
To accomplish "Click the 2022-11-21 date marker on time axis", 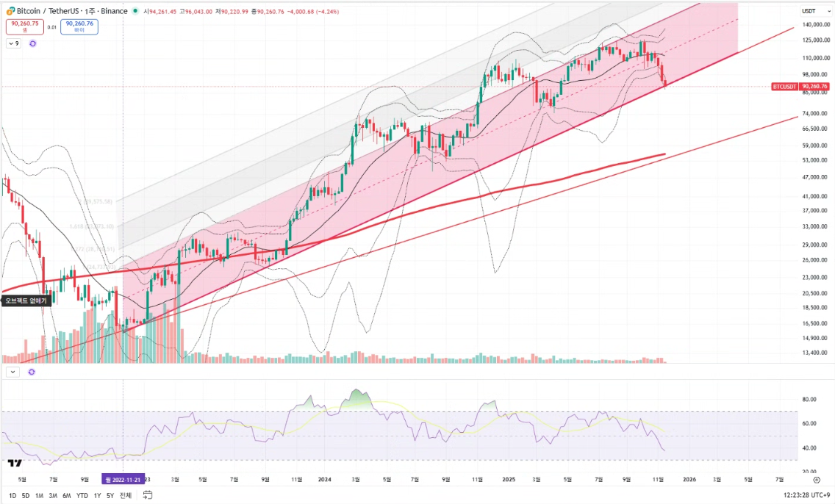I will (123, 480).
